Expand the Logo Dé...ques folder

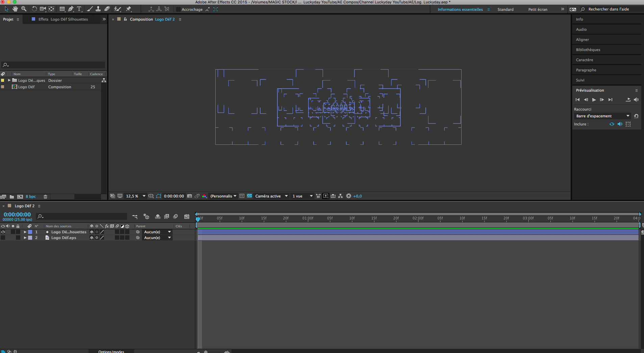[9, 80]
